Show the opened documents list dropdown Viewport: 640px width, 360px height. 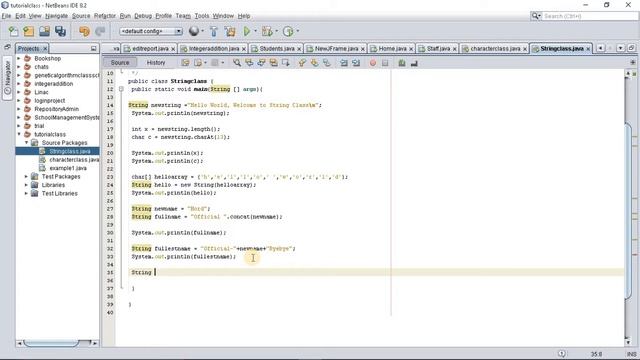pyautogui.click(x=620, y=48)
